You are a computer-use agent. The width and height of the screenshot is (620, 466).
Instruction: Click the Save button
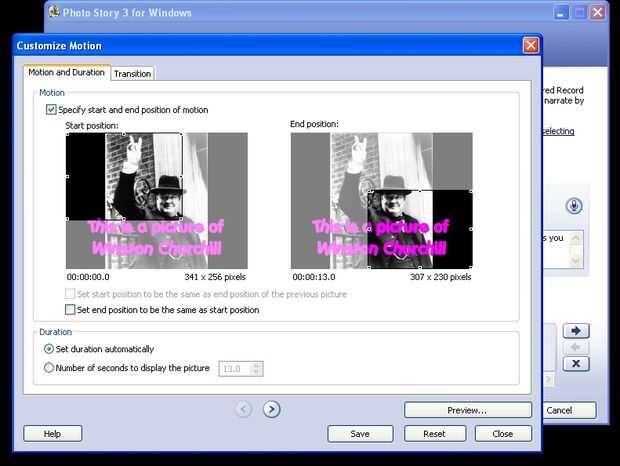click(x=360, y=434)
